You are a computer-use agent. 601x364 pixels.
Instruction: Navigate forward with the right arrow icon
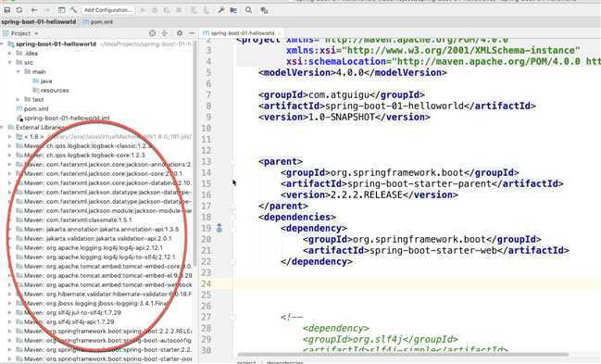[x=46, y=10]
